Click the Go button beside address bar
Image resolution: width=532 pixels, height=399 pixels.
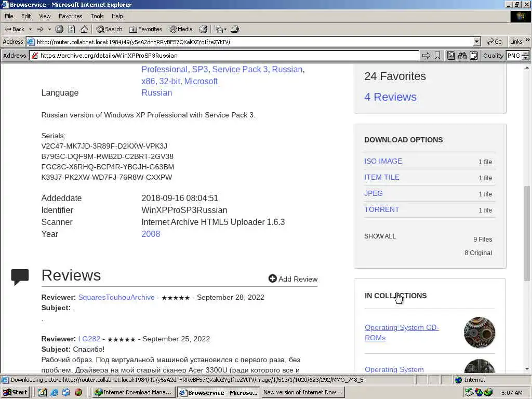pyautogui.click(x=495, y=42)
